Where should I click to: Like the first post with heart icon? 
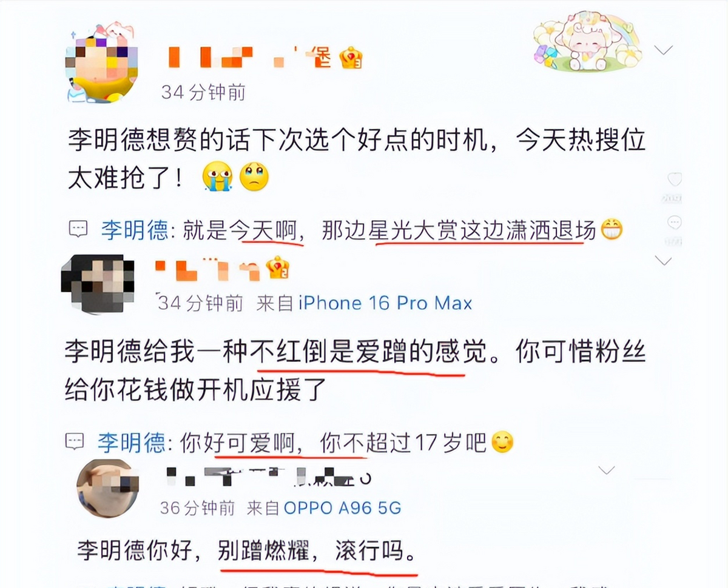(x=674, y=179)
